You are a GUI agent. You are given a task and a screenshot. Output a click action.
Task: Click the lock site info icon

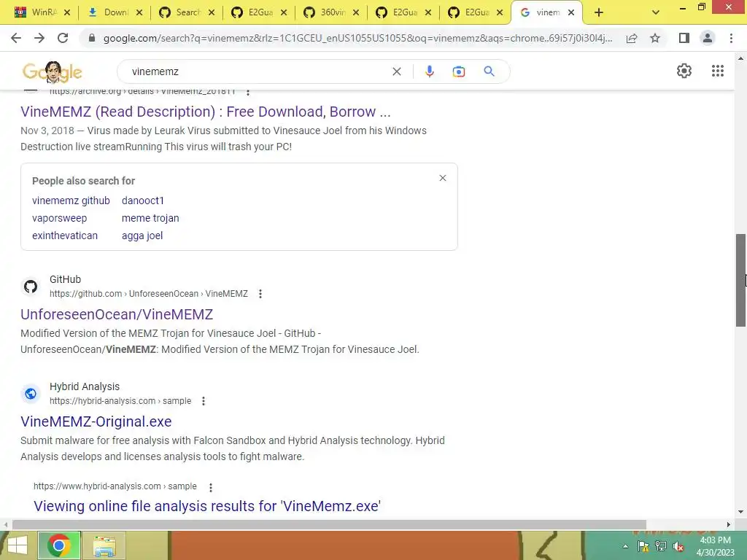coord(92,38)
